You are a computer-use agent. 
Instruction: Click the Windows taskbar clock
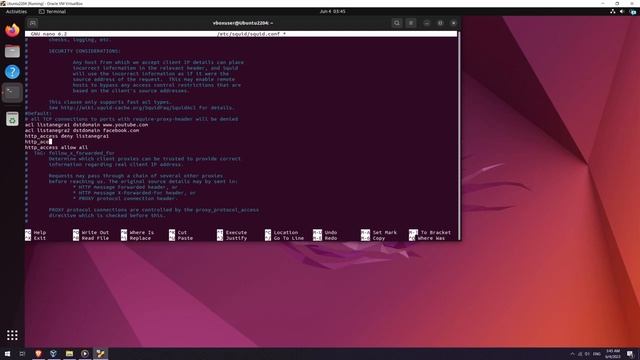pos(613,354)
